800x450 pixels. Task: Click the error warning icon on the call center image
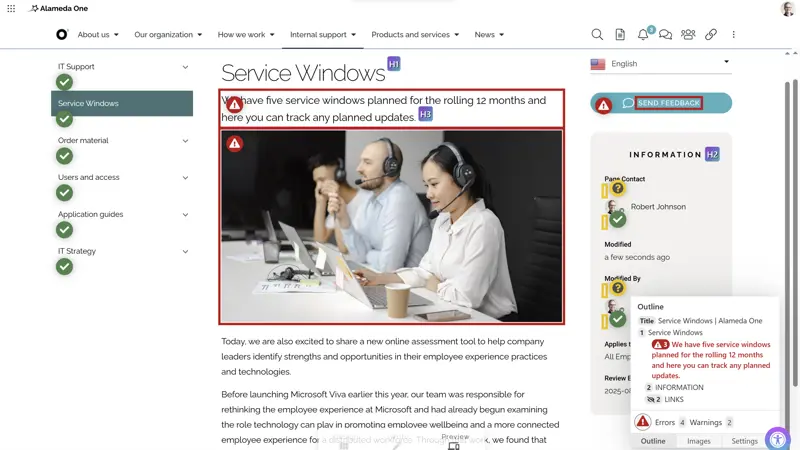pyautogui.click(x=235, y=143)
